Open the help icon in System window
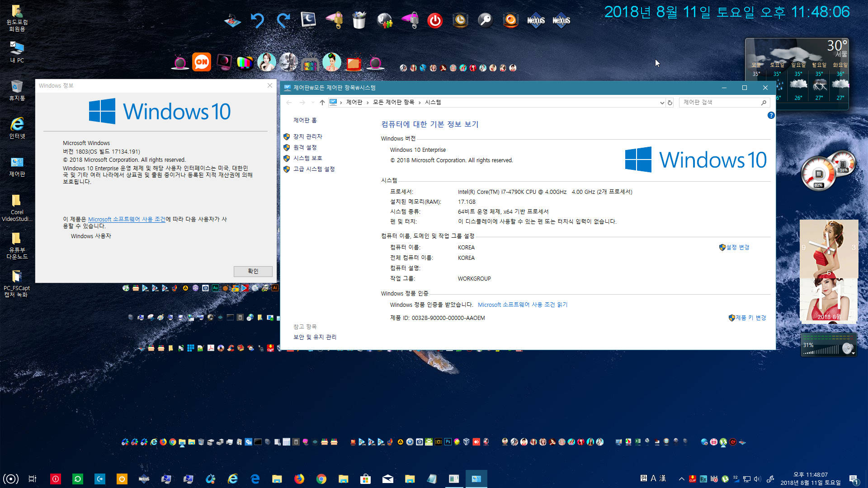 coord(771,115)
